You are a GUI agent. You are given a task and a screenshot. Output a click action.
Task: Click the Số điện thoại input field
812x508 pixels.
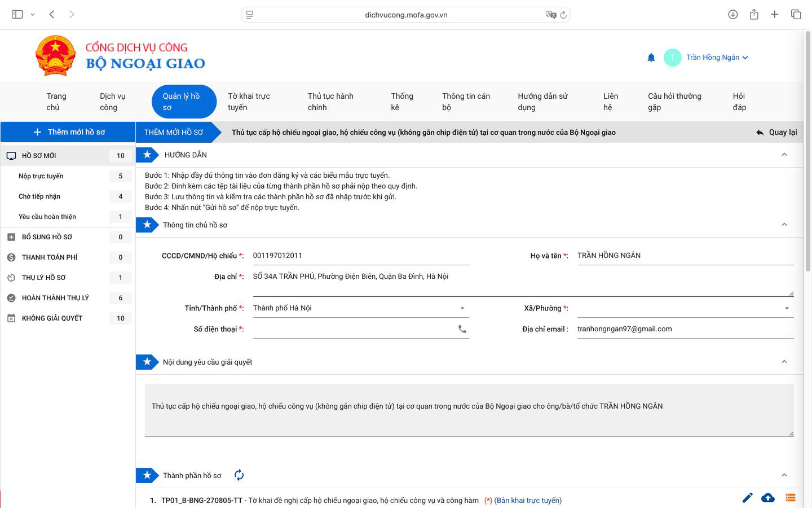pyautogui.click(x=352, y=329)
